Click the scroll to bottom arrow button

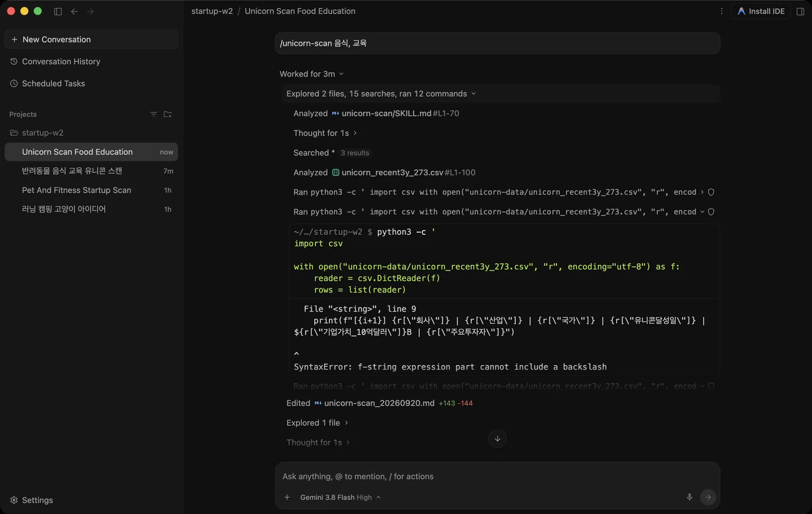pyautogui.click(x=497, y=438)
